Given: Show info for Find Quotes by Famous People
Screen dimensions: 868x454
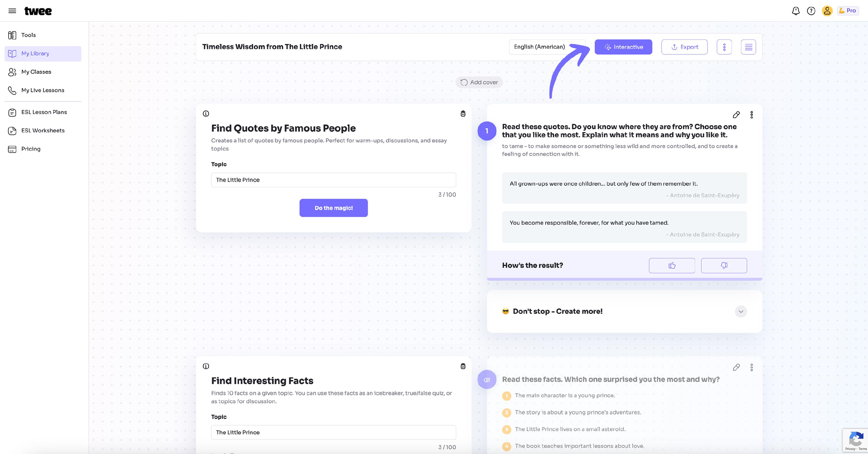Looking at the screenshot, I should (206, 114).
